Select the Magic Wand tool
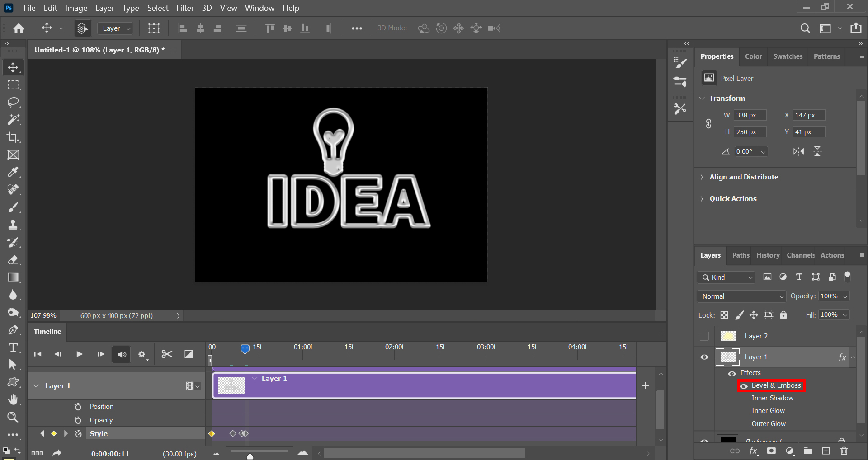 click(x=13, y=120)
